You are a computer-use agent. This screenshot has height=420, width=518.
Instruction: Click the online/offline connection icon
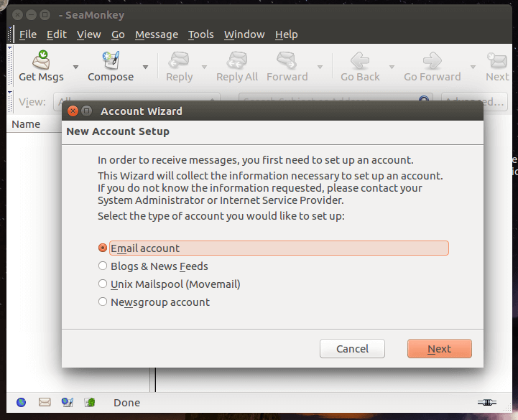click(486, 403)
